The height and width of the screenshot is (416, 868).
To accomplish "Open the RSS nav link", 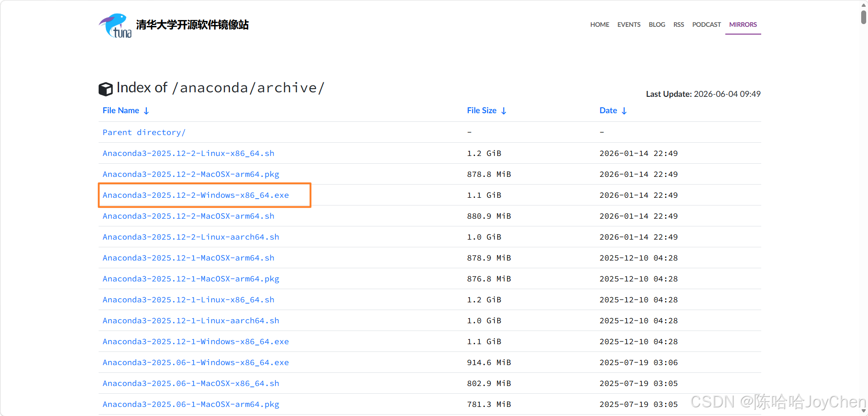I will tap(678, 25).
